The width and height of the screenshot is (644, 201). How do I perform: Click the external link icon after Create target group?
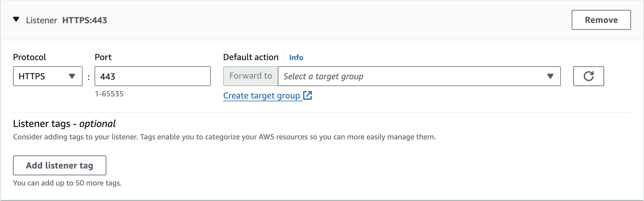[x=307, y=95]
